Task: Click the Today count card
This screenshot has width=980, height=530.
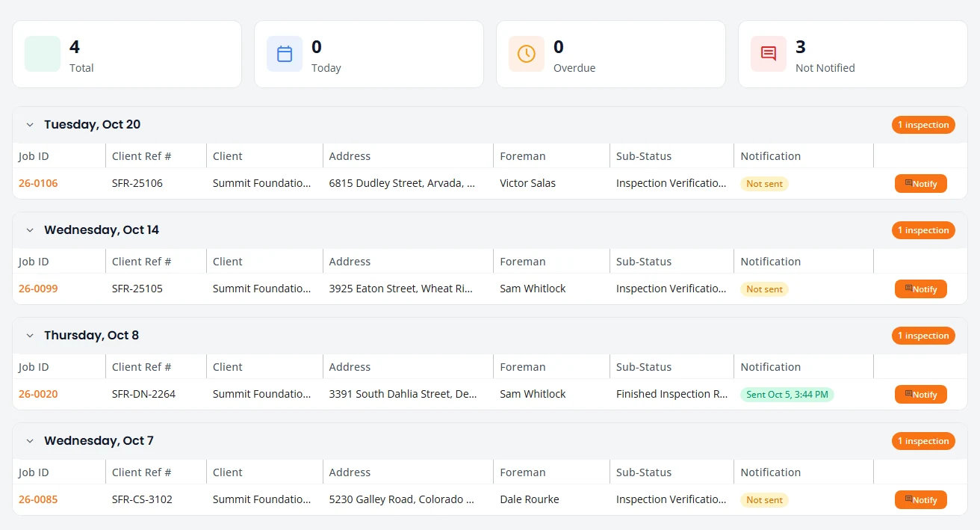Action: coord(369,54)
